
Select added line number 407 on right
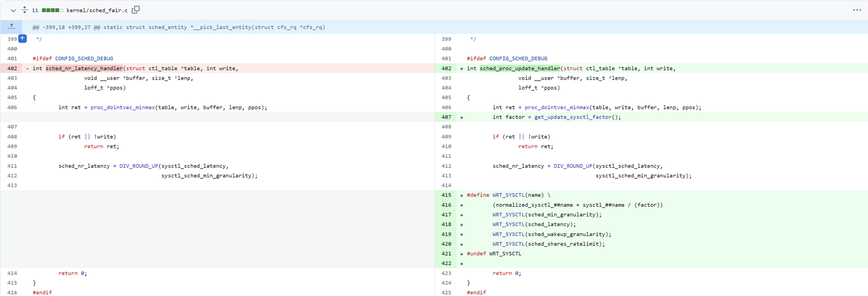click(x=446, y=117)
